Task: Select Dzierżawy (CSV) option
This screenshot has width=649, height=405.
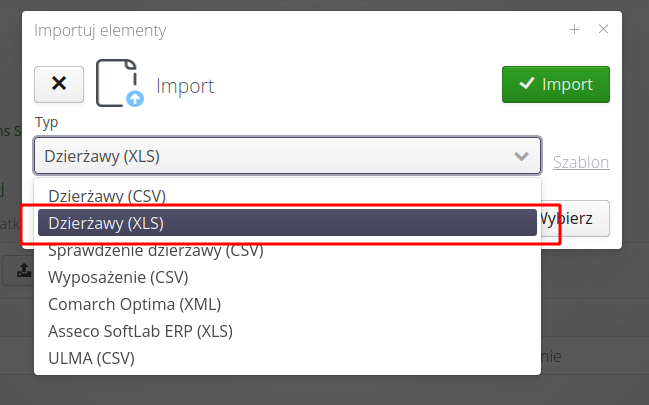Action: [107, 195]
